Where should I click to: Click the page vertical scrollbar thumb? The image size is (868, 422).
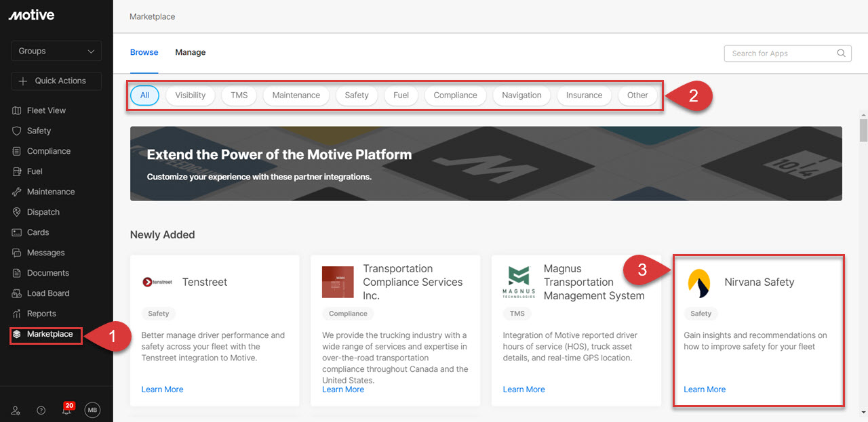pos(863,130)
